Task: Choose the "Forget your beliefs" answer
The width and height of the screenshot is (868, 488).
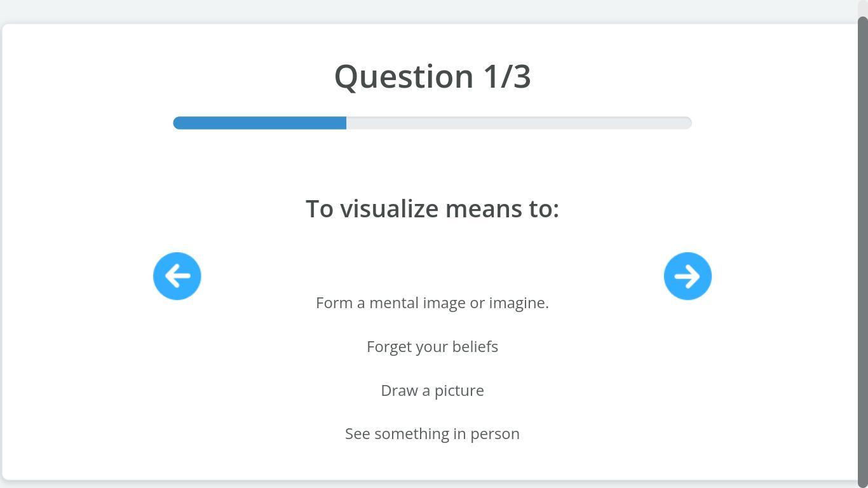Action: pyautogui.click(x=432, y=347)
